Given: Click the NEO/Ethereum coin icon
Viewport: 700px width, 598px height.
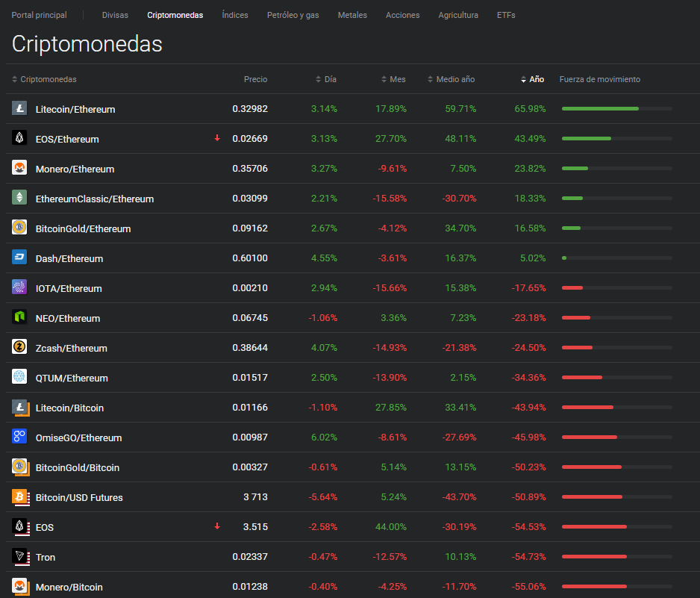Looking at the screenshot, I should point(19,317).
